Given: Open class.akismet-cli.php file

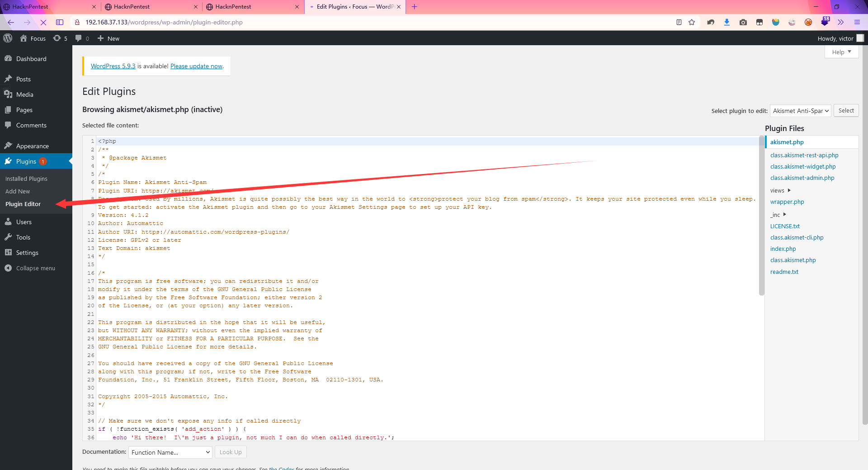Looking at the screenshot, I should coord(797,237).
